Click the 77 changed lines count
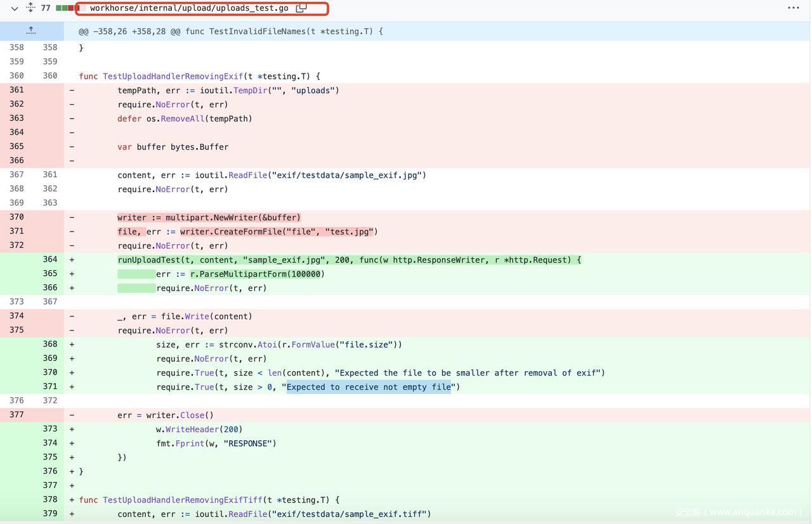This screenshot has width=812, height=524. [46, 8]
